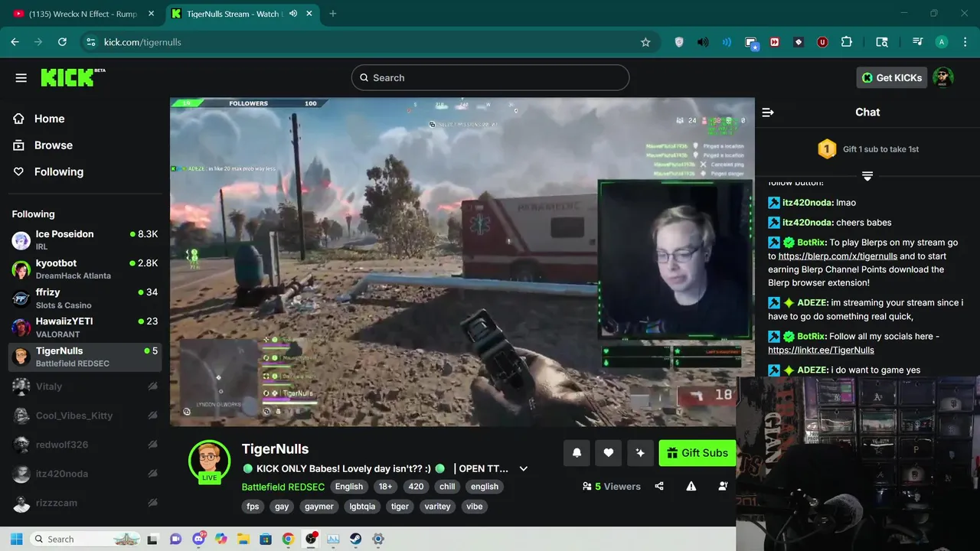Open the Windows Start menu
The width and height of the screenshot is (980, 551).
click(16, 539)
